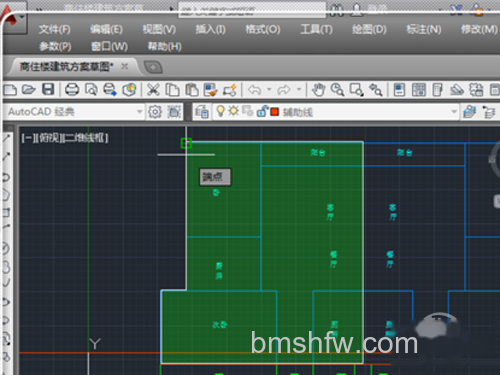The image size is (500, 375).
Task: Click the Print printer icon
Action: [72, 89]
